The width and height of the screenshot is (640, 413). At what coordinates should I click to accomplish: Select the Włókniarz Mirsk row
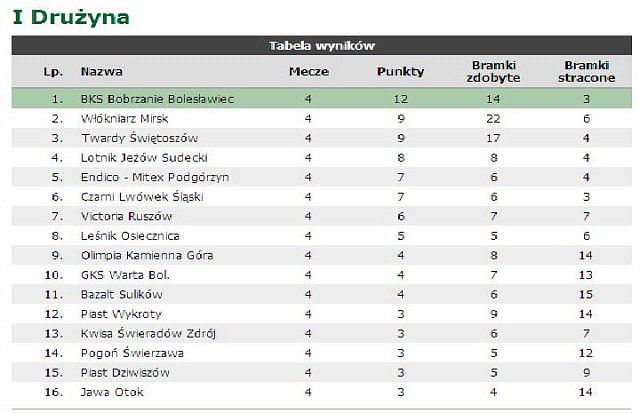click(322, 119)
